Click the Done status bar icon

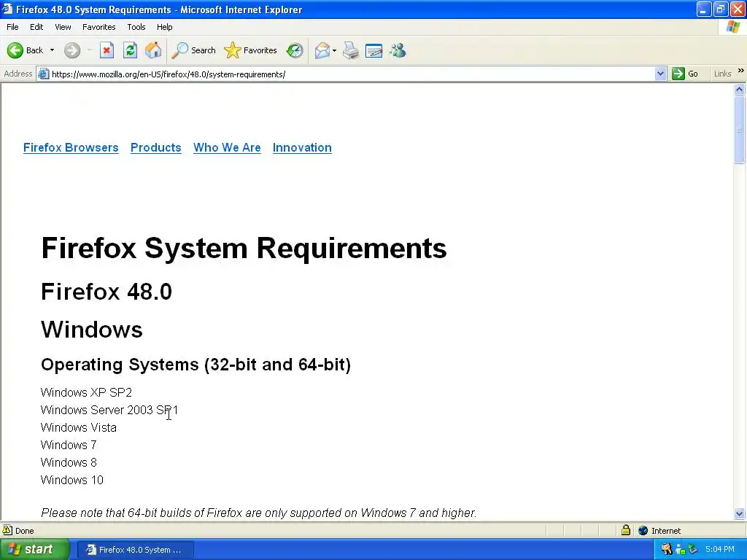7,530
